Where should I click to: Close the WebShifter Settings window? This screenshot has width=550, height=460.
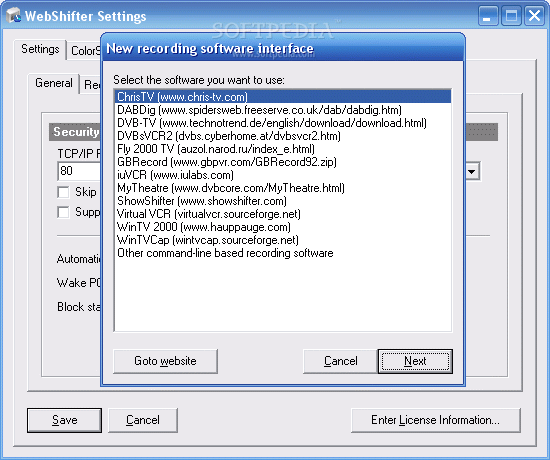tap(535, 16)
